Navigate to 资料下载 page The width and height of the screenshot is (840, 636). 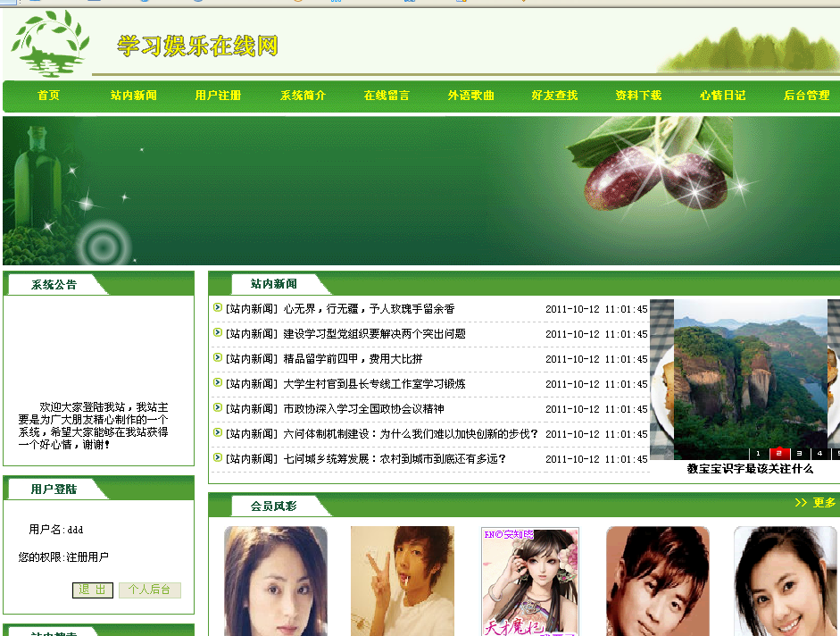(x=638, y=96)
